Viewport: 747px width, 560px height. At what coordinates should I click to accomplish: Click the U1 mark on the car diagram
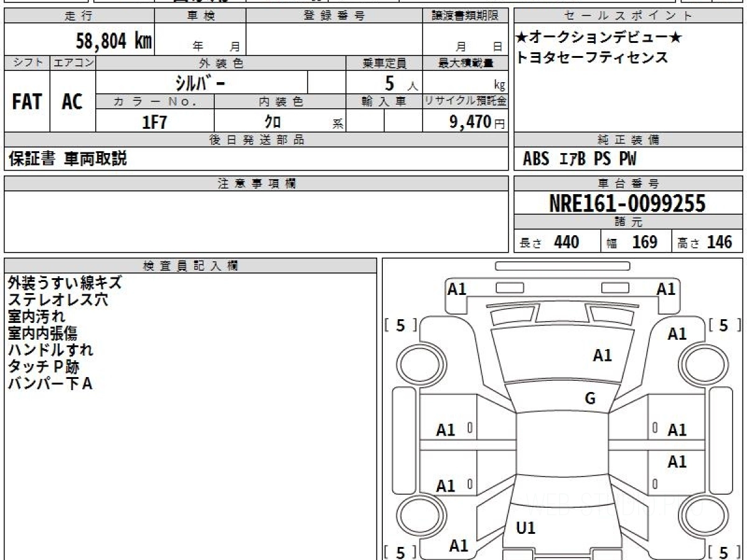tap(526, 528)
